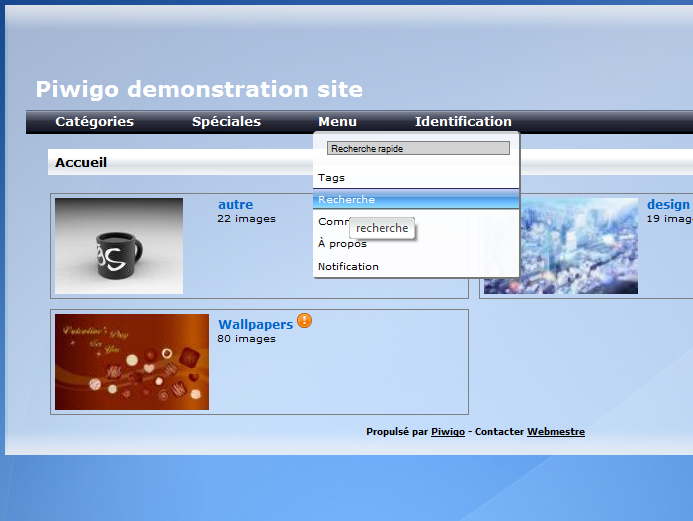
Task: Visit the Piwigo link in the footer
Action: [x=447, y=432]
